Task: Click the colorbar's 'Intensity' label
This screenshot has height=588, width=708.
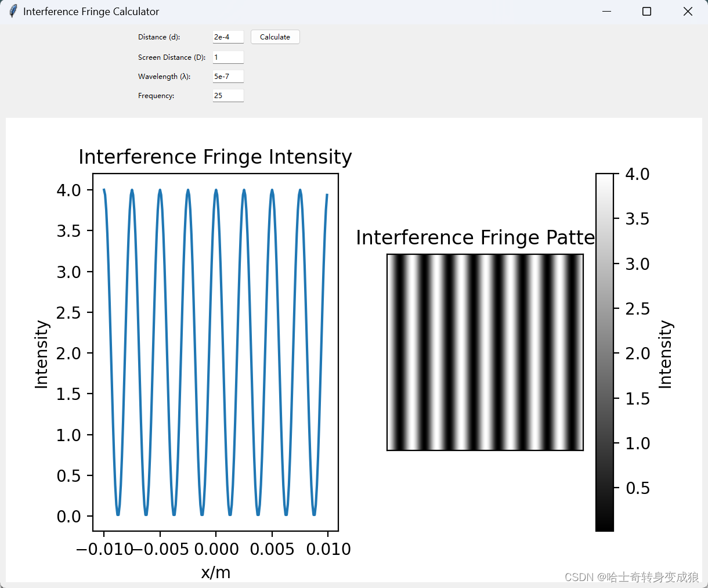Action: click(x=665, y=354)
